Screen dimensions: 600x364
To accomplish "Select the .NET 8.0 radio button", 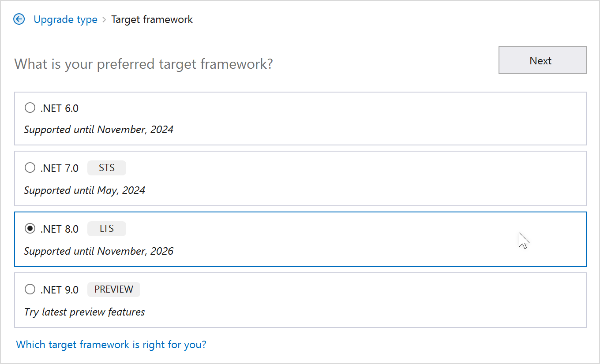I will (30, 229).
